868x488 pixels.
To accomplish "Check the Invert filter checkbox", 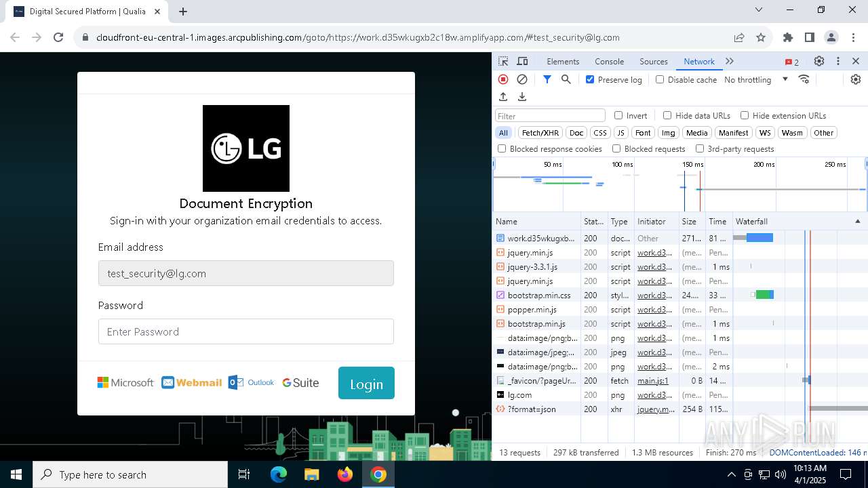I will pos(618,115).
